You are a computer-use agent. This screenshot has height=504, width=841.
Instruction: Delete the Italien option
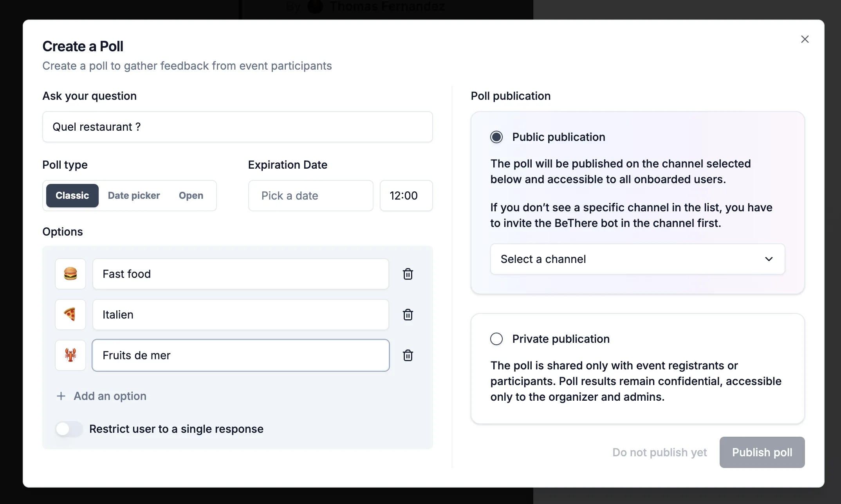[x=408, y=315]
